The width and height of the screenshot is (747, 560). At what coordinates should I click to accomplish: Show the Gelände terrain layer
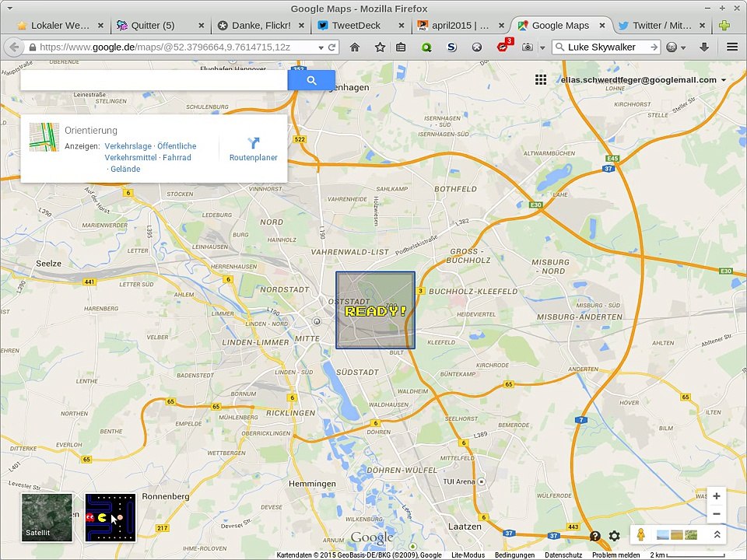coord(125,169)
